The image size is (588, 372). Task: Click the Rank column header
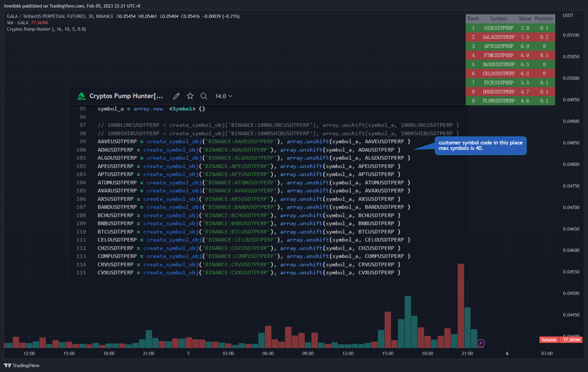(x=473, y=19)
